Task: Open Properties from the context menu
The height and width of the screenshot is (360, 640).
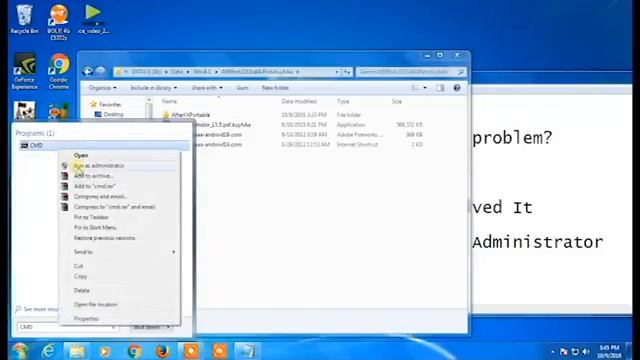Action: [x=86, y=318]
